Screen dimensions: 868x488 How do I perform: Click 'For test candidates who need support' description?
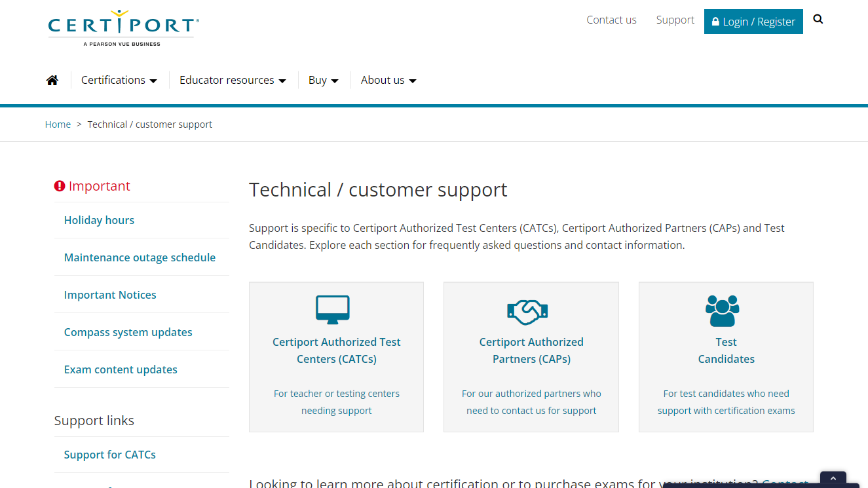point(726,402)
